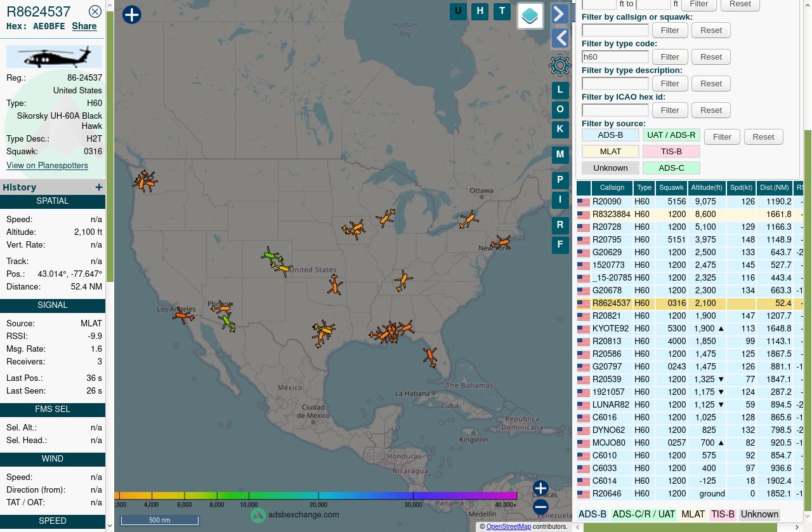812x532 pixels.
Task: Select the LUNAR82 table row
Action: (690, 405)
